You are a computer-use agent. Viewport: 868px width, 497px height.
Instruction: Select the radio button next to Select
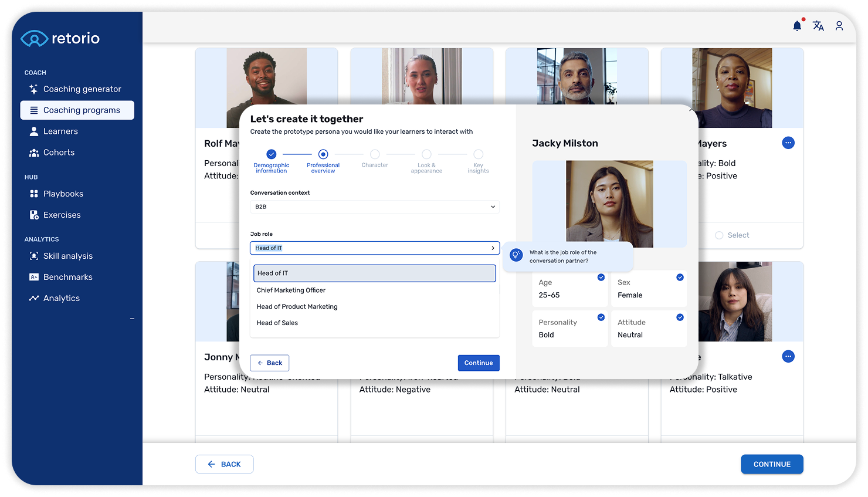(x=719, y=235)
